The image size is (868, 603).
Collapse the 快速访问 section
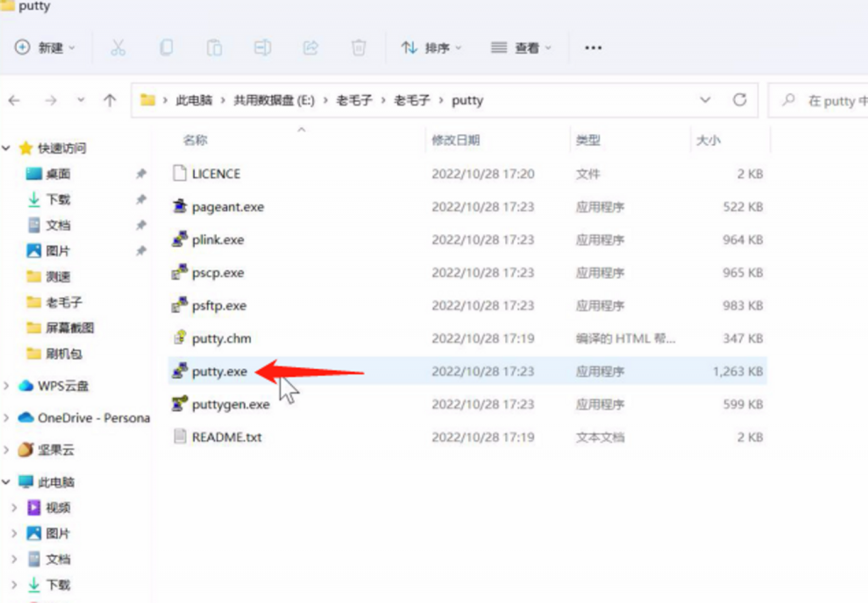click(x=7, y=148)
